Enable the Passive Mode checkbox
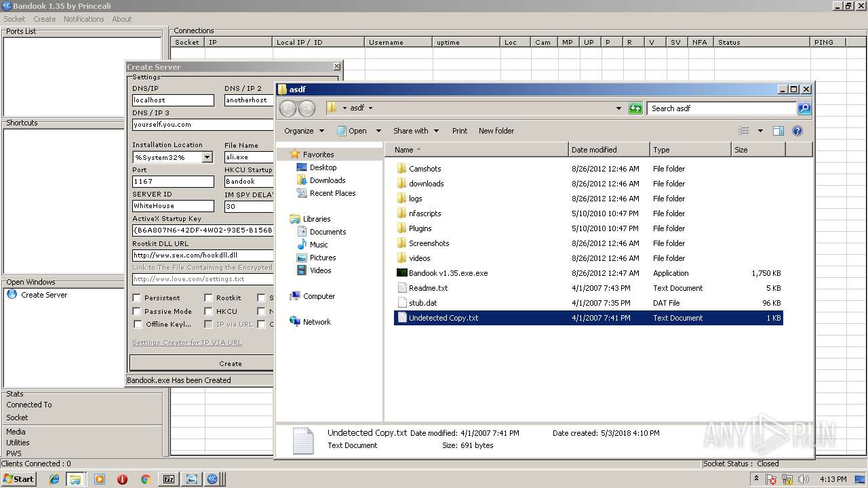868x488 pixels. click(137, 311)
